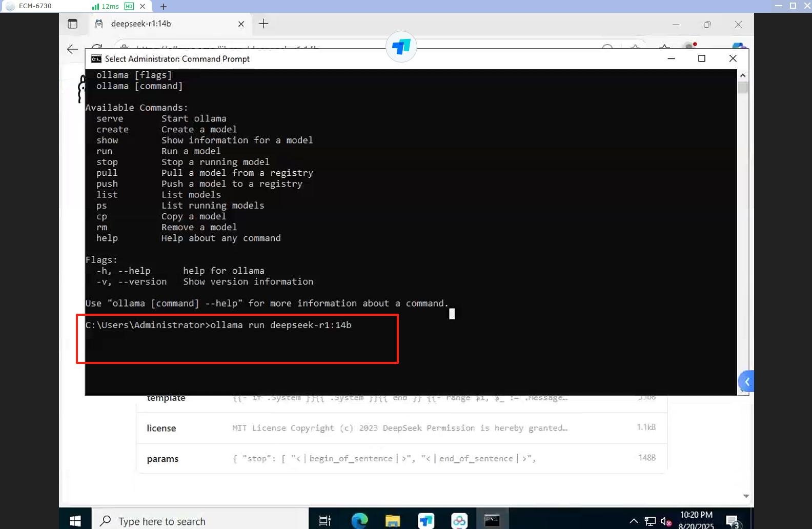This screenshot has height=529, width=812.
Task: Click 'Remove a model' description text
Action: [x=199, y=227]
